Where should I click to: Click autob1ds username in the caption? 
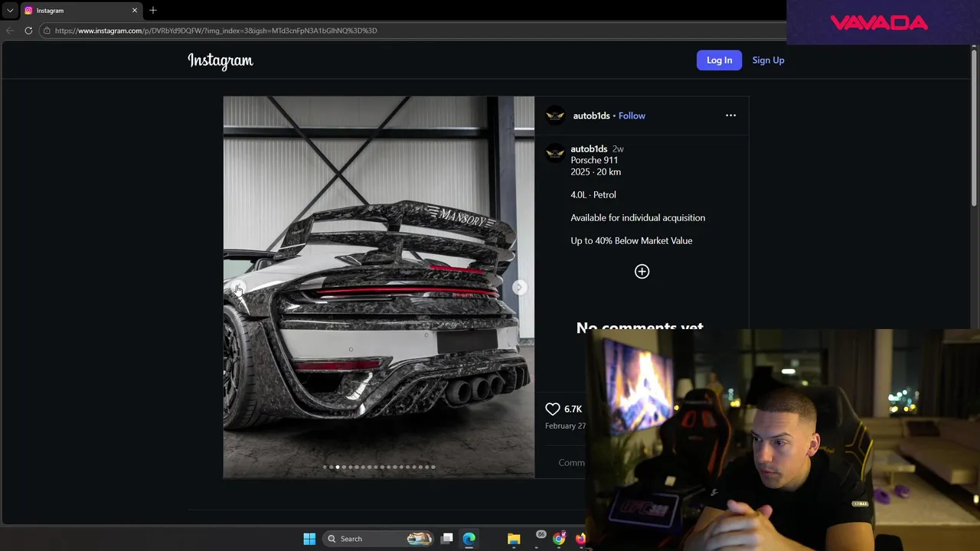589,148
